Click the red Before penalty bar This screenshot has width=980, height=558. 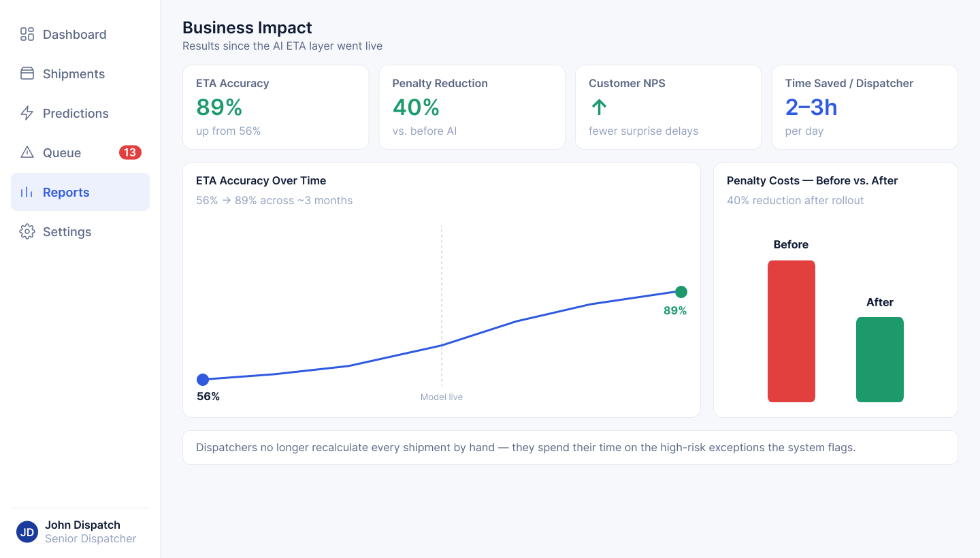point(791,331)
